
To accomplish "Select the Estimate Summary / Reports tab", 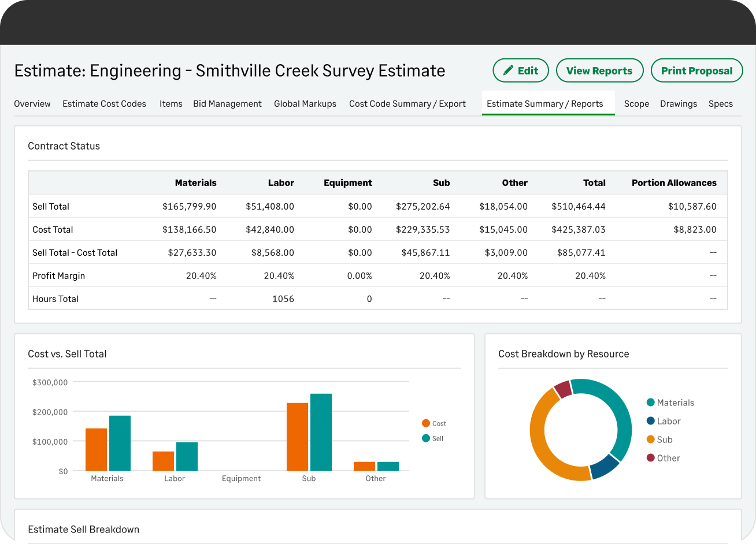I will 548,104.
